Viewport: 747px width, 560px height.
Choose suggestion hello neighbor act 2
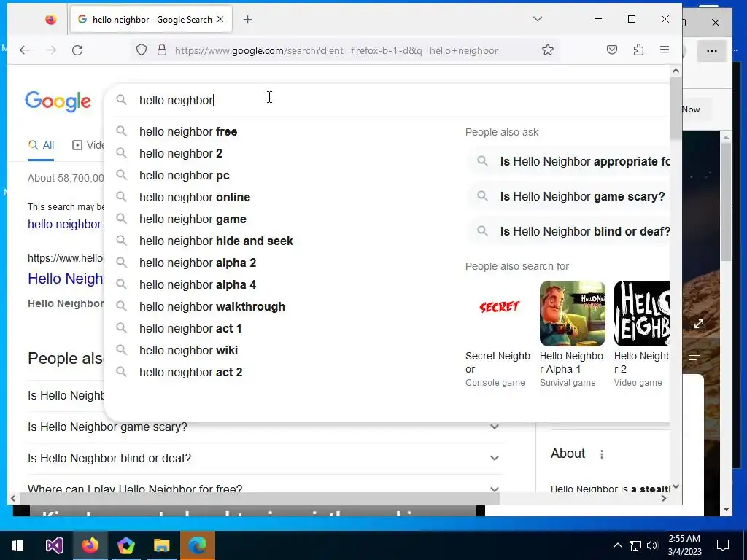point(190,373)
